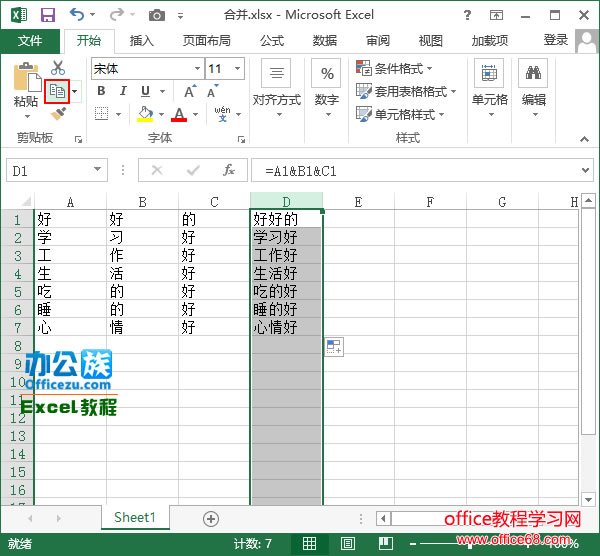Open underline style dropdown arrow
The width and height of the screenshot is (600, 556).
162,91
